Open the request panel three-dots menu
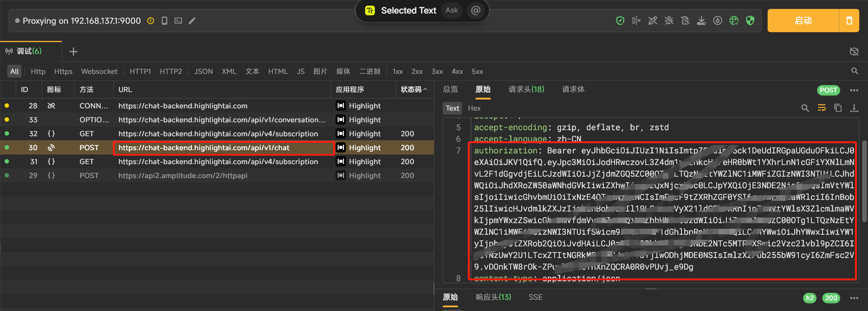 [x=854, y=90]
